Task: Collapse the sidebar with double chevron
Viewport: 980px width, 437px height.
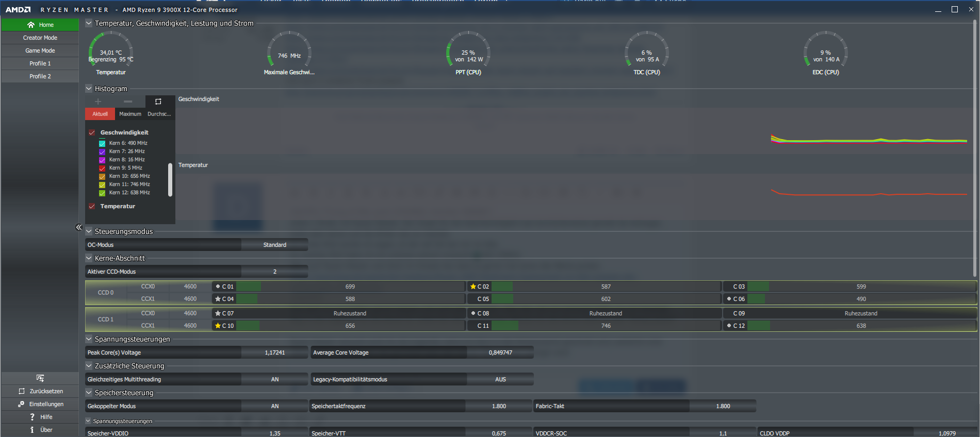Action: pos(79,227)
